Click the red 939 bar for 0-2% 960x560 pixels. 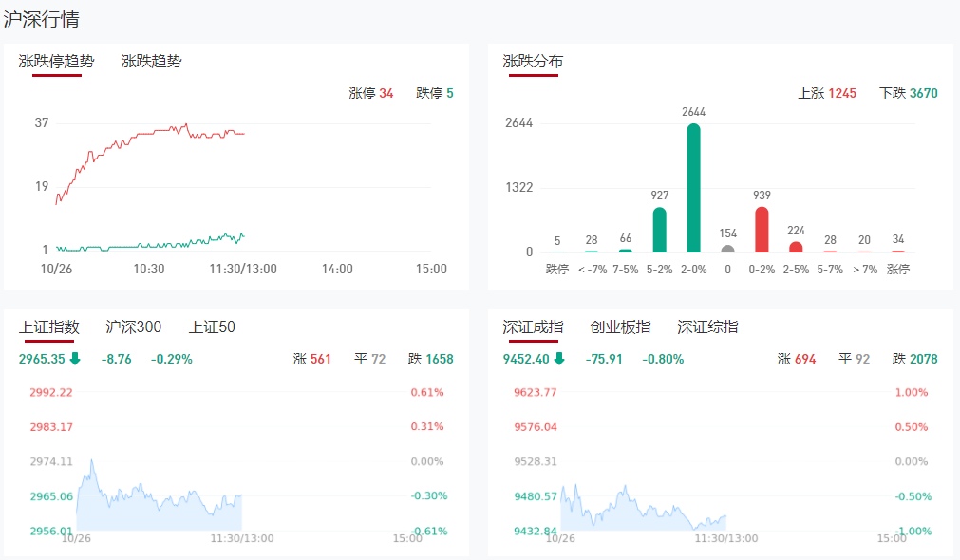(x=762, y=230)
